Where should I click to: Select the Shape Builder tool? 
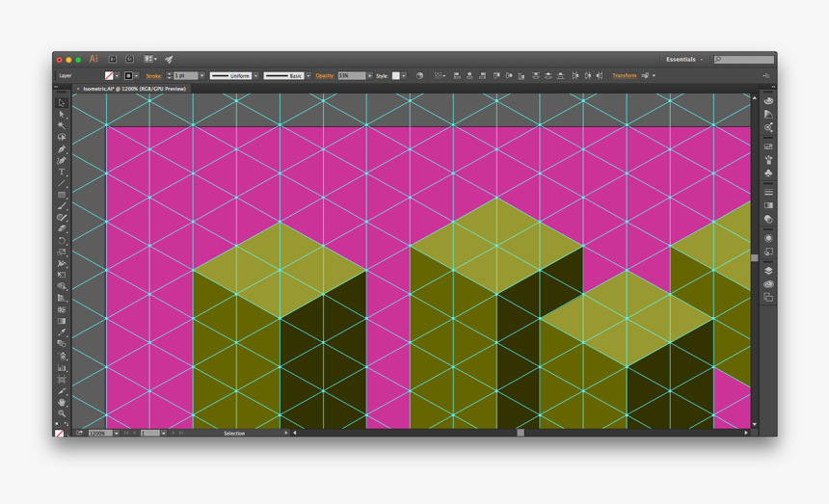62,286
